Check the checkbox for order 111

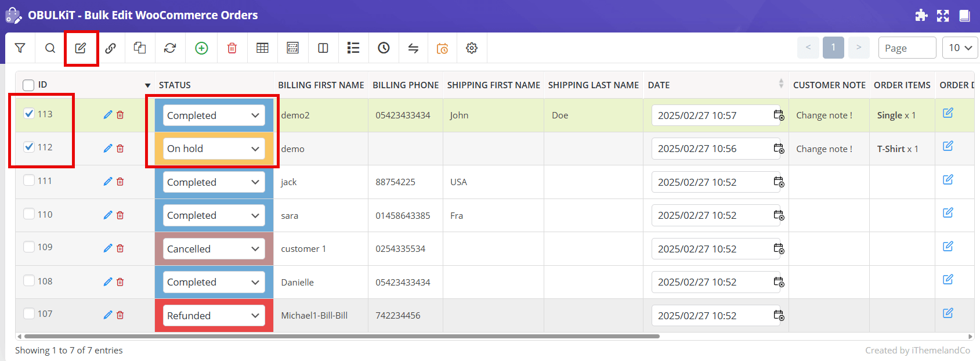click(29, 180)
